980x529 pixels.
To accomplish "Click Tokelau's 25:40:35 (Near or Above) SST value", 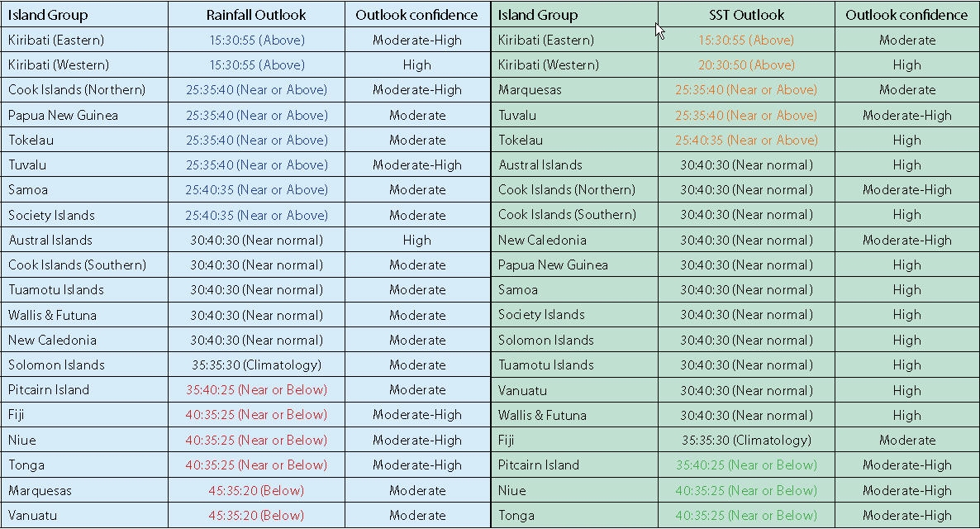I will 746,140.
